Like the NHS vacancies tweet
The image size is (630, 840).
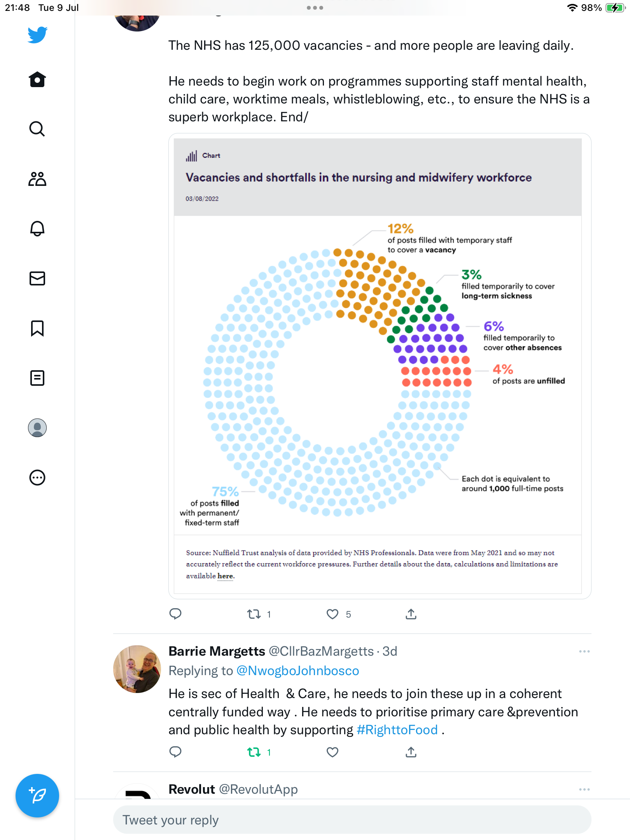pyautogui.click(x=332, y=614)
